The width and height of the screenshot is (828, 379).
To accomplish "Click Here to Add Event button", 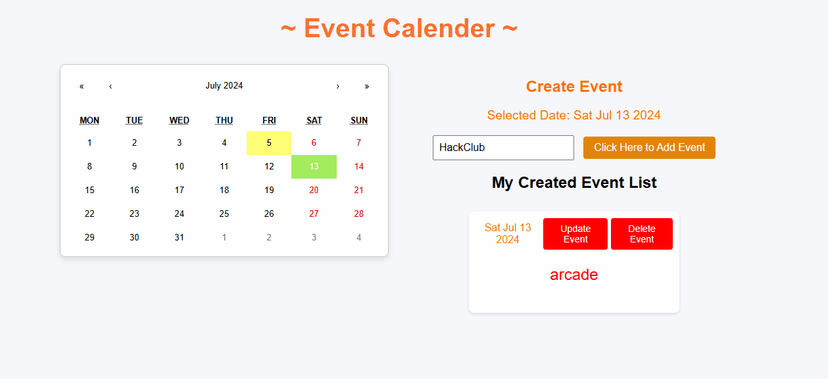I will (649, 148).
